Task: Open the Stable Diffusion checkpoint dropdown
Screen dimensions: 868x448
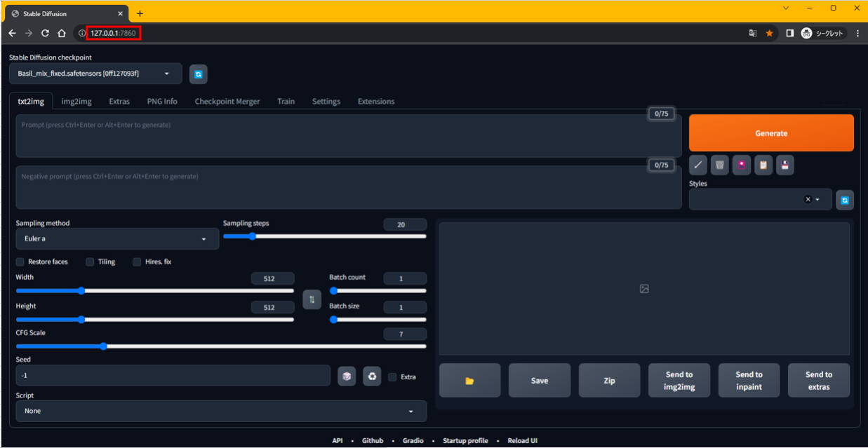Action: click(x=95, y=73)
